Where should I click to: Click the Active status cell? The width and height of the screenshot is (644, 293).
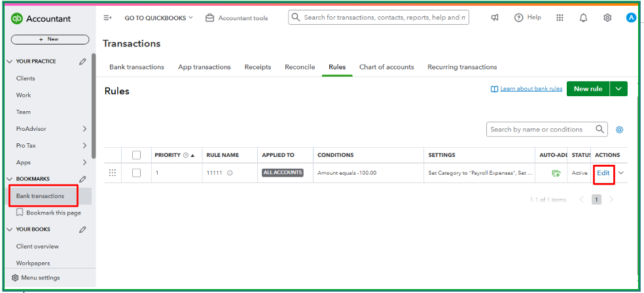[x=579, y=173]
